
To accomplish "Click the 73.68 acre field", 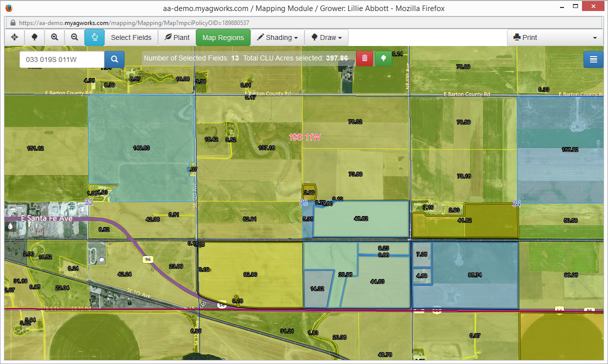I will coord(355,174).
